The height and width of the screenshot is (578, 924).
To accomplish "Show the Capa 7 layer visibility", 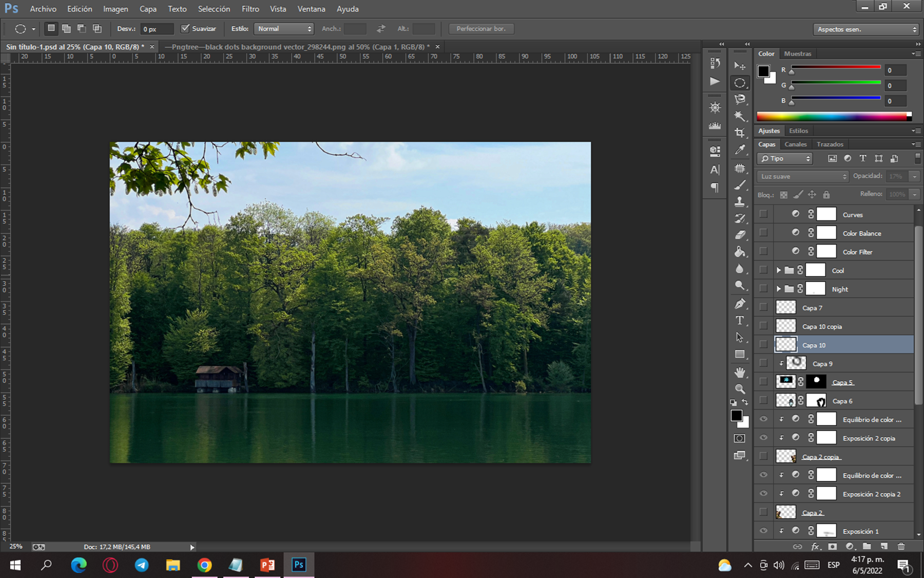I will point(763,307).
